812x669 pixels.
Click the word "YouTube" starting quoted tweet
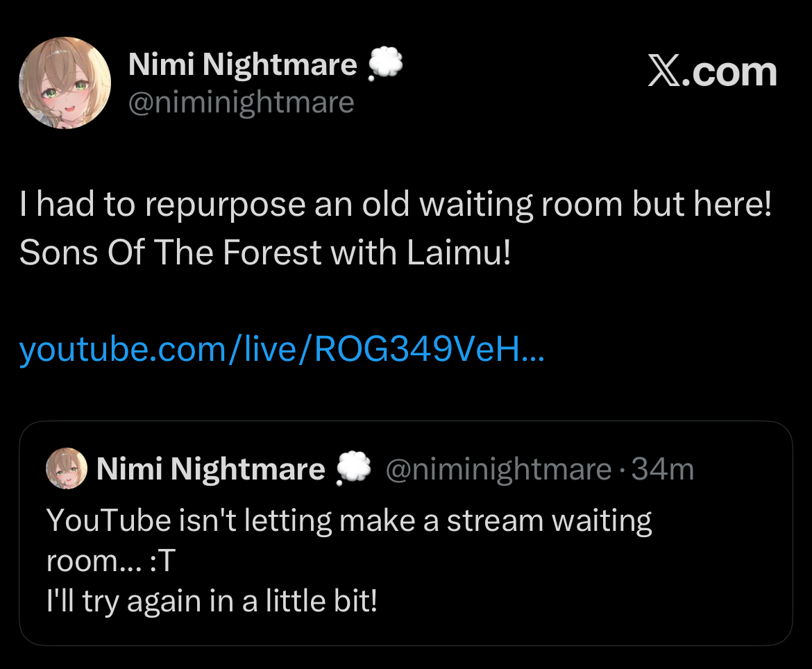coord(109,520)
